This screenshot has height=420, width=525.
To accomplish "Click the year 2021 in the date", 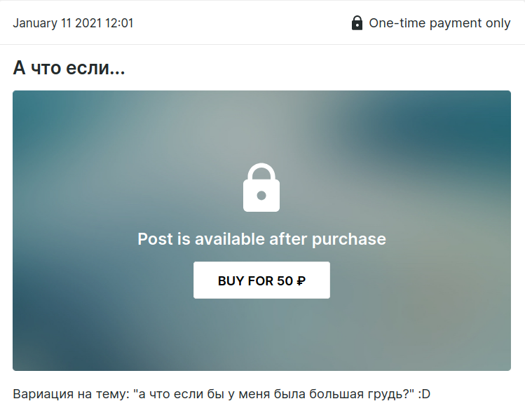I will pos(88,23).
